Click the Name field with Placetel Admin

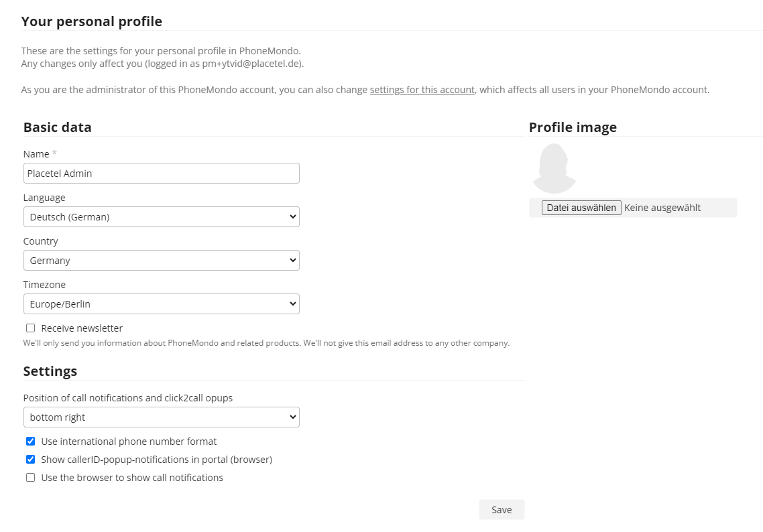pos(161,173)
